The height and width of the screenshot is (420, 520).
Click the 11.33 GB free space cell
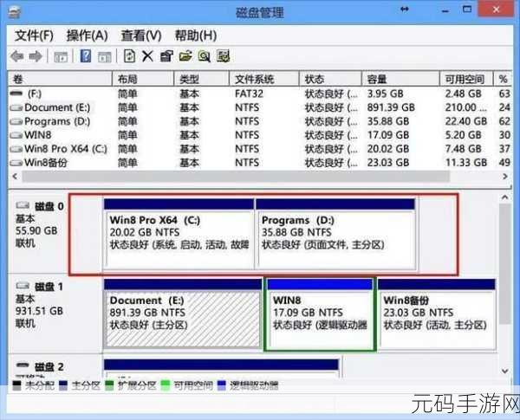466,163
